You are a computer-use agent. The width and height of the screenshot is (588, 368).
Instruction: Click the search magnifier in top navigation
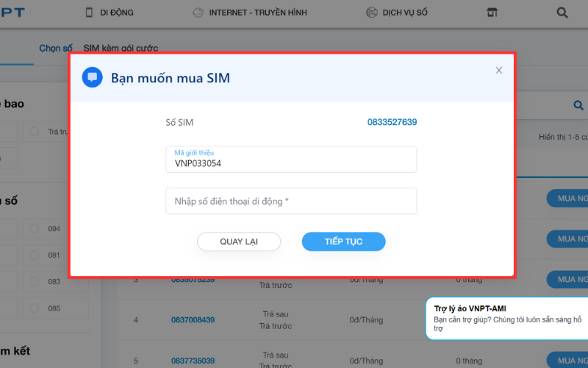(562, 13)
